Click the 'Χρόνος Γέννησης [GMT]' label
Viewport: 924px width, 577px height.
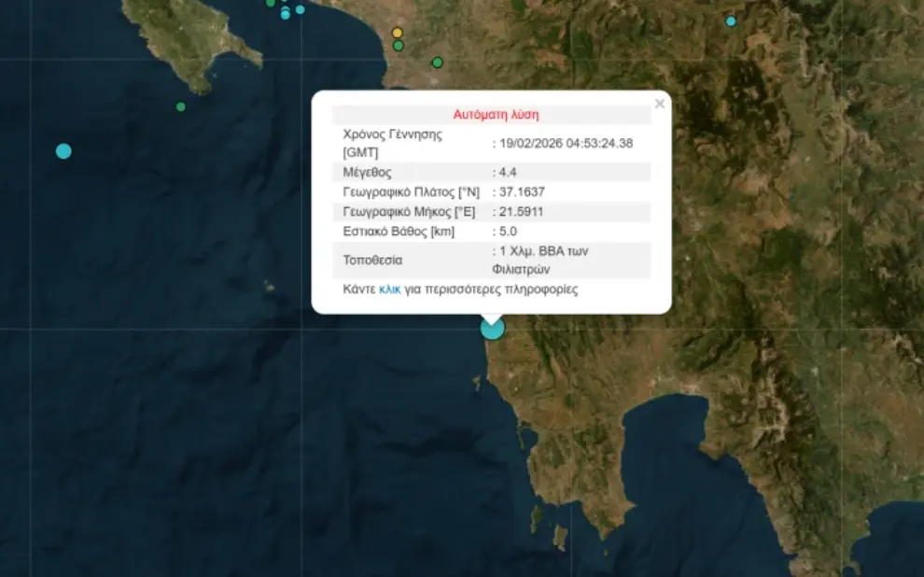point(392,143)
